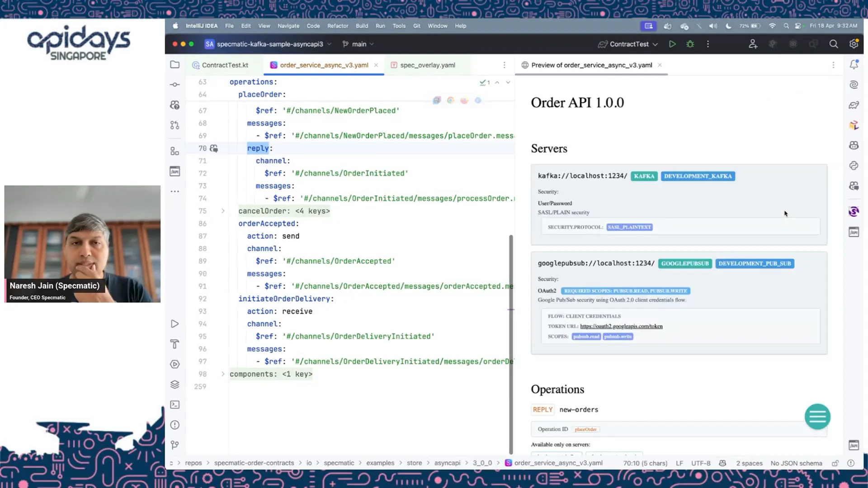Click the editor vertical scrollbar
868x488 pixels.
[x=511, y=343]
